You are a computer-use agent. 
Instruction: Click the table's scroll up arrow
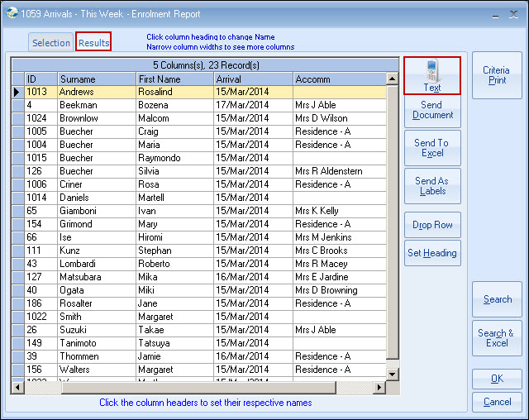coord(392,79)
